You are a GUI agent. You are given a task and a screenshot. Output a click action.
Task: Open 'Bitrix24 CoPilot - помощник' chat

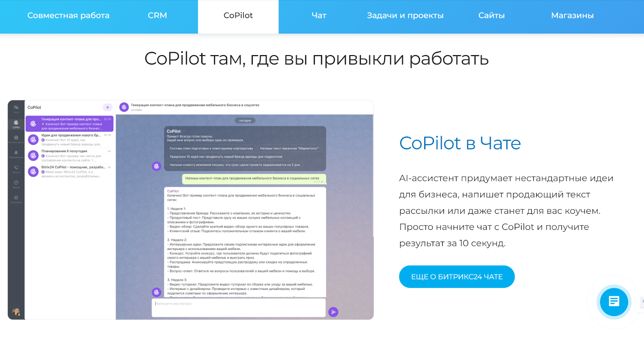click(x=69, y=172)
